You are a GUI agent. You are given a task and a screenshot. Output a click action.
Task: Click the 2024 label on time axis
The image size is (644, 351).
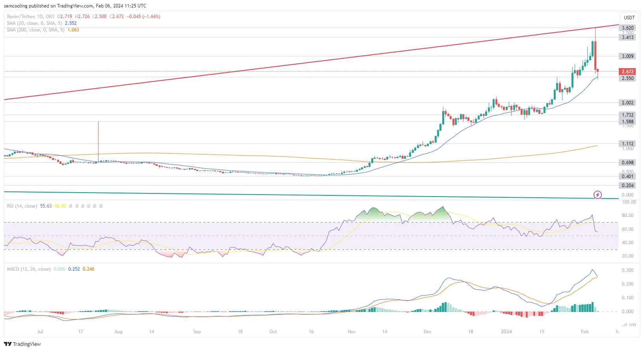click(506, 332)
